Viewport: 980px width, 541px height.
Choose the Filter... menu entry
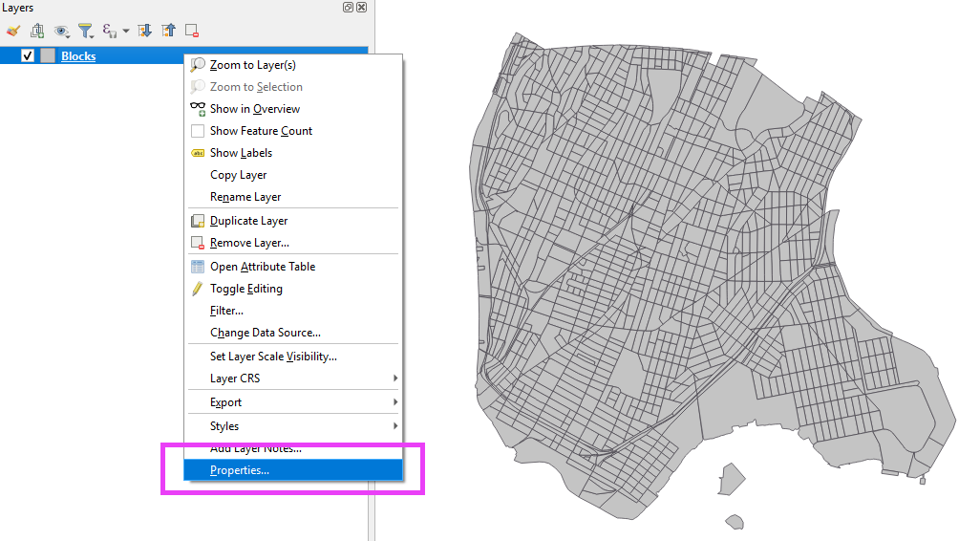pos(292,311)
